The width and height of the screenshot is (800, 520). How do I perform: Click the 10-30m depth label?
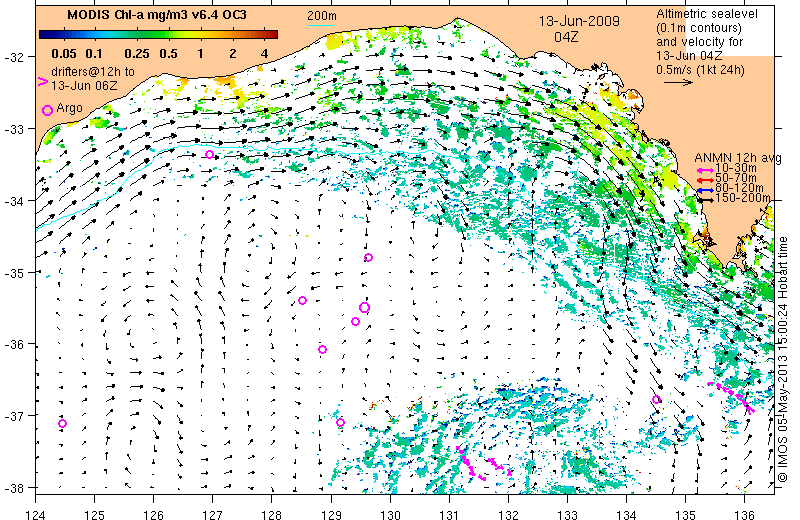736,168
